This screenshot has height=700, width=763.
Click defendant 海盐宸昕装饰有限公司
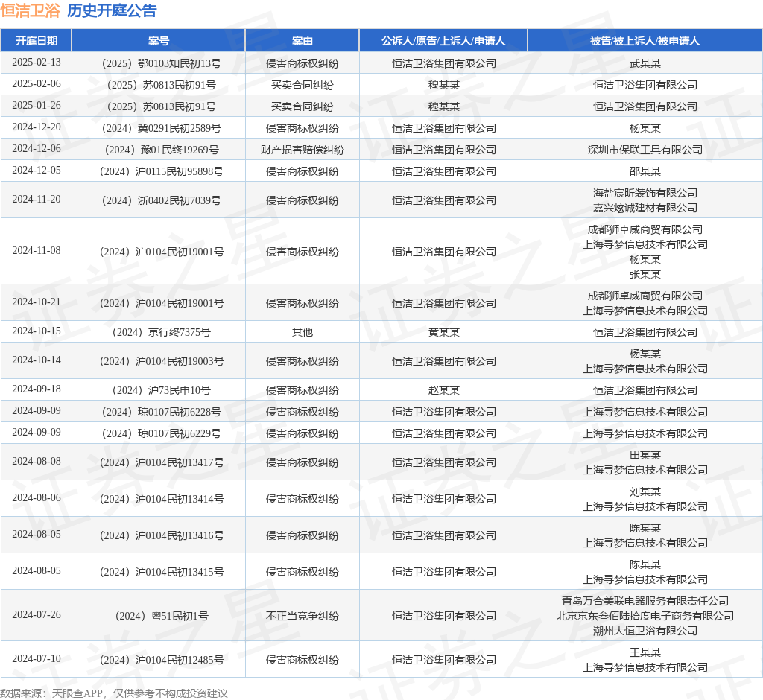(x=645, y=193)
